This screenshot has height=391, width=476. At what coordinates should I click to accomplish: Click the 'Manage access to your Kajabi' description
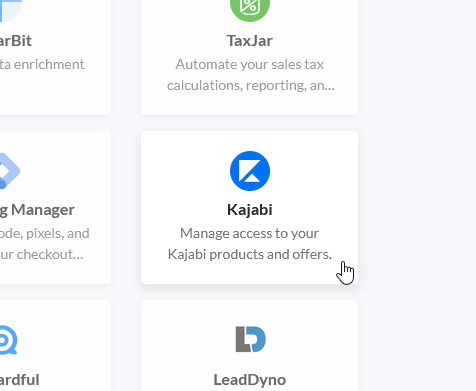(x=249, y=233)
